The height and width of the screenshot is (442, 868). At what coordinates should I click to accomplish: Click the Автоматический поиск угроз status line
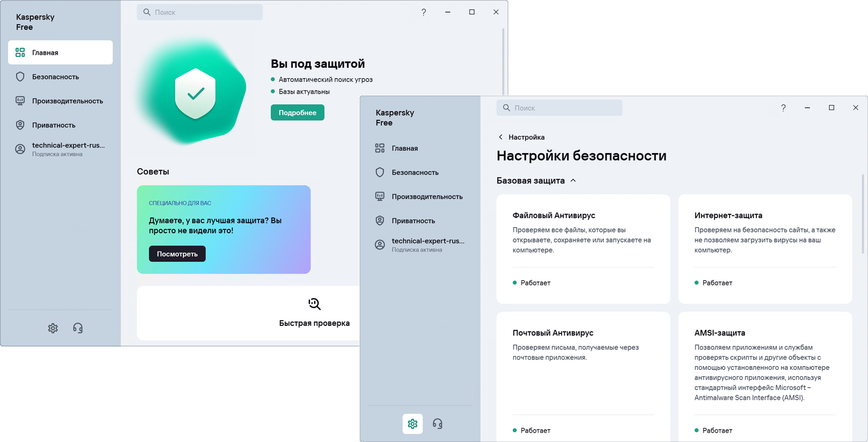point(322,79)
